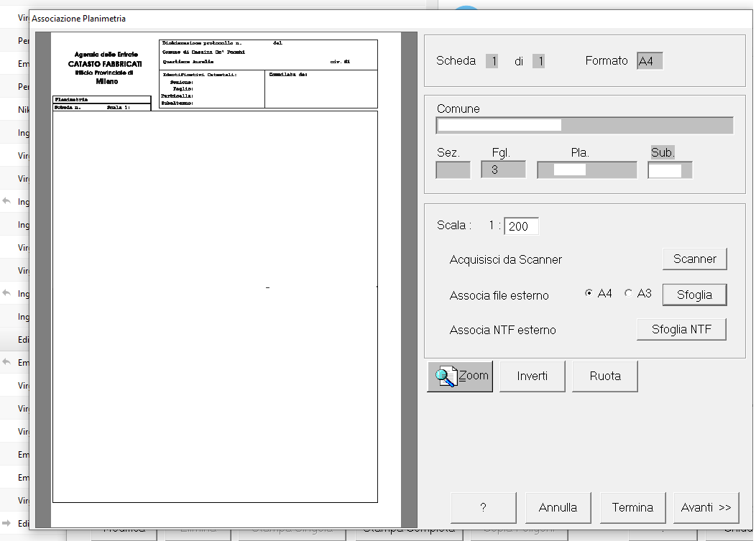Go forward with Avanti >> button

[706, 507]
